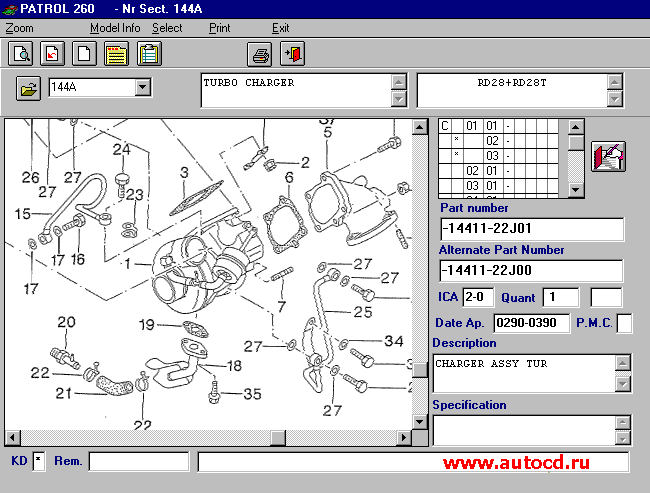
Task: Click the diagram vertical scrollbar up arrow
Action: [420, 127]
